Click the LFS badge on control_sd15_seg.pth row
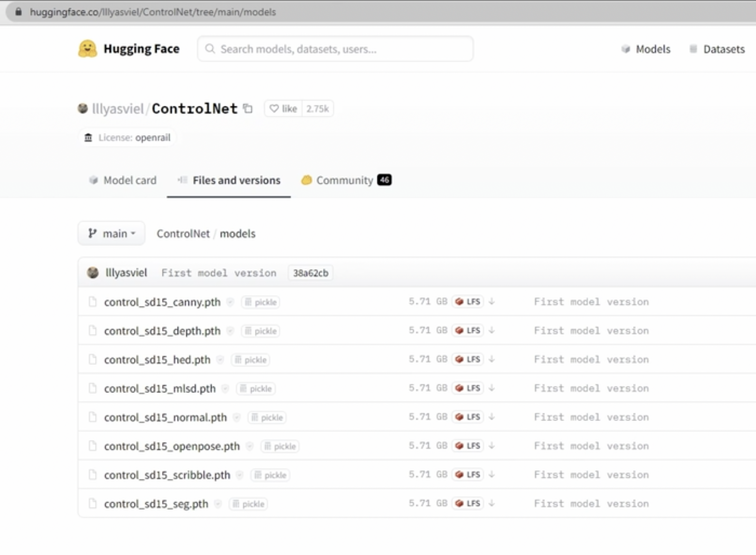The image size is (756, 555). coord(468,503)
